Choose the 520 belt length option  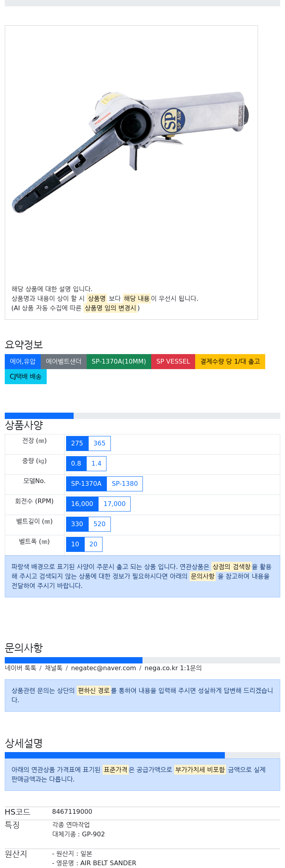(99, 524)
